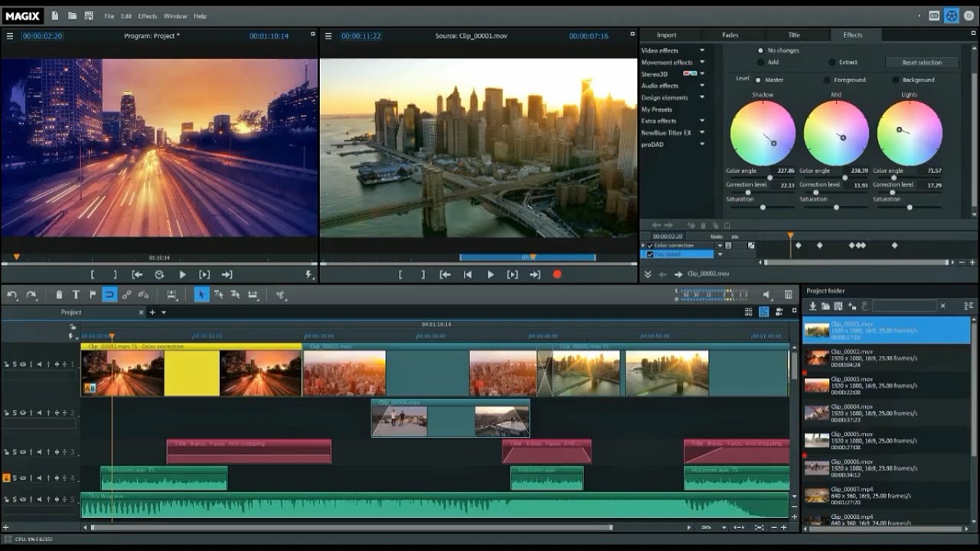Expand the Stereo3D dropdown
The height and width of the screenshot is (551, 980).
click(x=702, y=74)
